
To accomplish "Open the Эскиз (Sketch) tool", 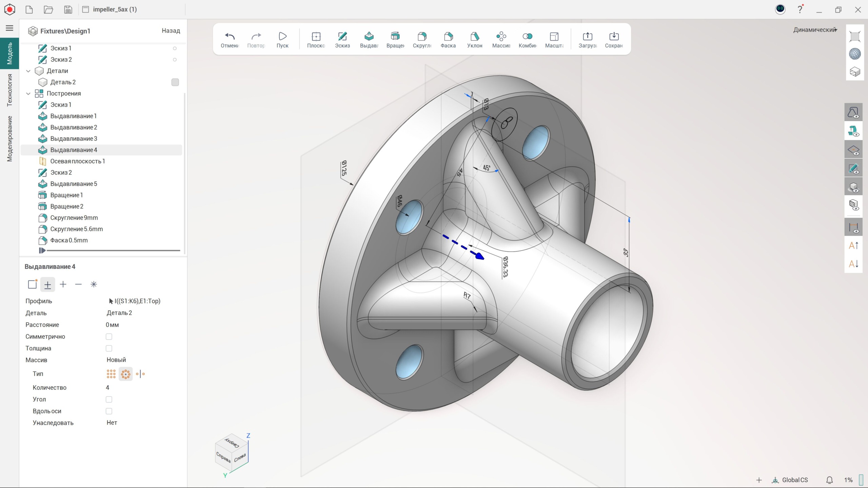I will [x=342, y=37].
